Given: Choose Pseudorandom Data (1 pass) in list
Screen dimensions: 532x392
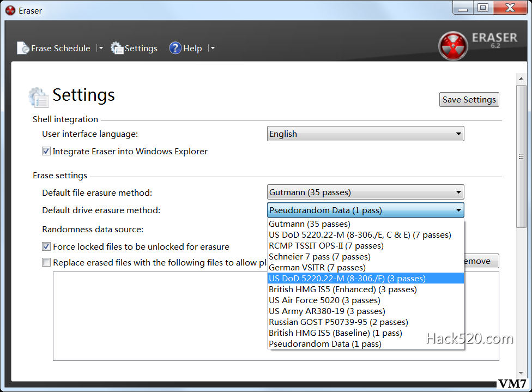Looking at the screenshot, I should [365, 344].
